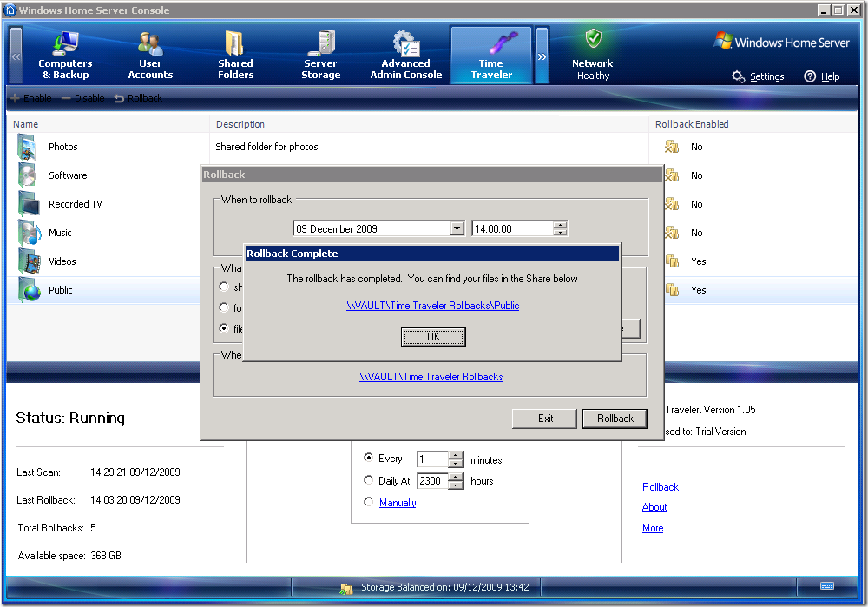
Task: Click the Disable toolbar button
Action: tap(83, 98)
